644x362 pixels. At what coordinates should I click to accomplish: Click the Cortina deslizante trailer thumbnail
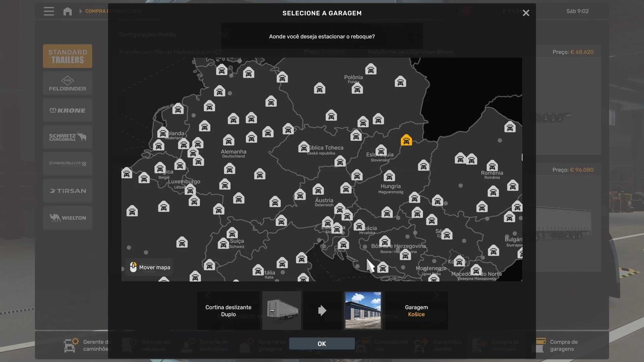click(282, 310)
